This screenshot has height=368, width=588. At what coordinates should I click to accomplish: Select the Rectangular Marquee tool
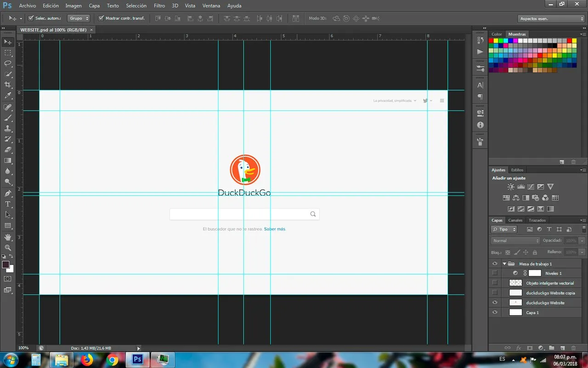8,53
